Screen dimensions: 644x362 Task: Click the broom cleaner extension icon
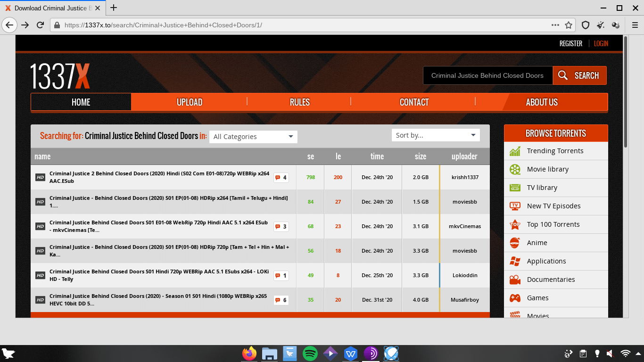tap(601, 25)
